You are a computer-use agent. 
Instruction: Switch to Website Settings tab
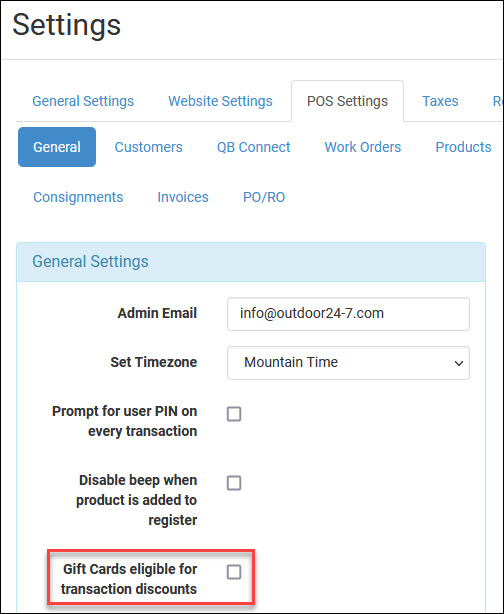220,101
